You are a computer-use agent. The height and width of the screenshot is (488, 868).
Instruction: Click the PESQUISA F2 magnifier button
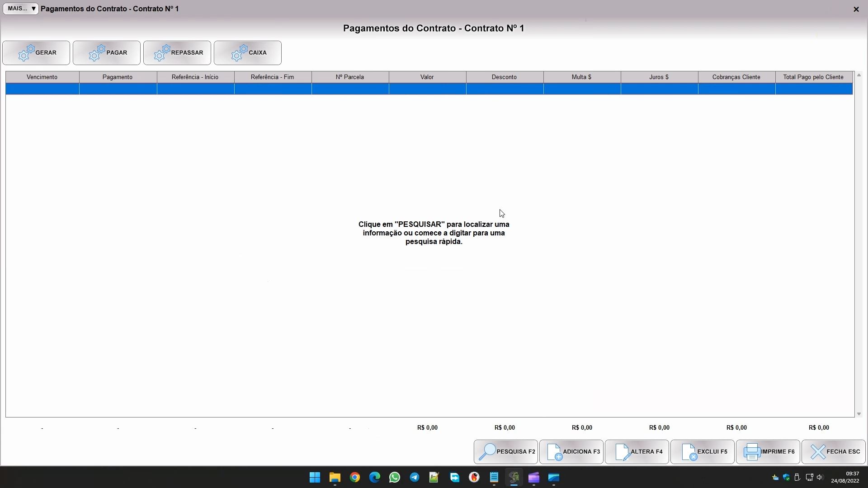click(x=506, y=452)
